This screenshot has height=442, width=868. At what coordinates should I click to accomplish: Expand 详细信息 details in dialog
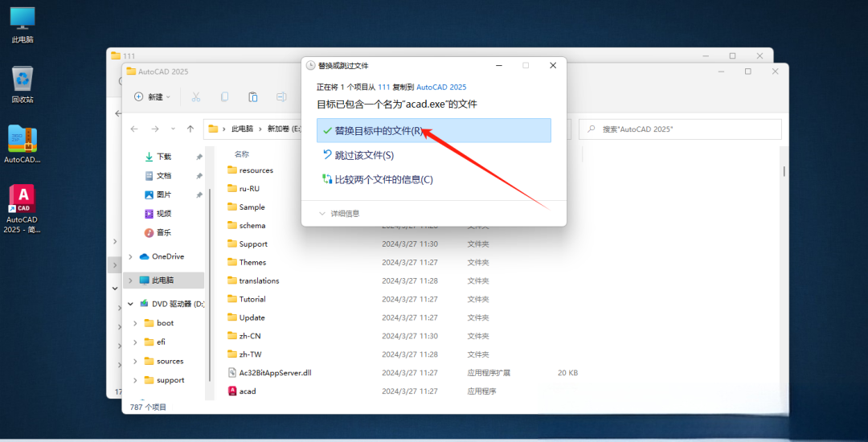click(x=339, y=214)
